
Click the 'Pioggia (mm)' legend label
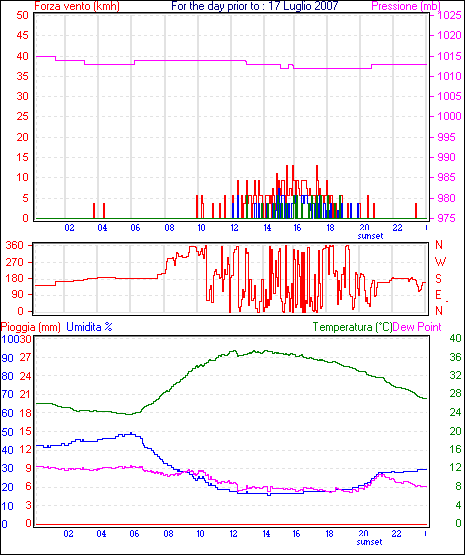[30, 327]
